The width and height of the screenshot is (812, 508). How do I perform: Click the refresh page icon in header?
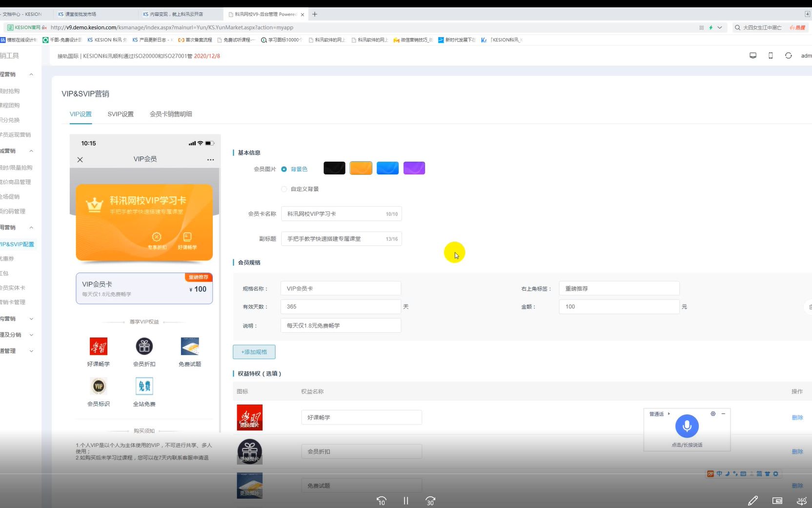[x=788, y=56]
